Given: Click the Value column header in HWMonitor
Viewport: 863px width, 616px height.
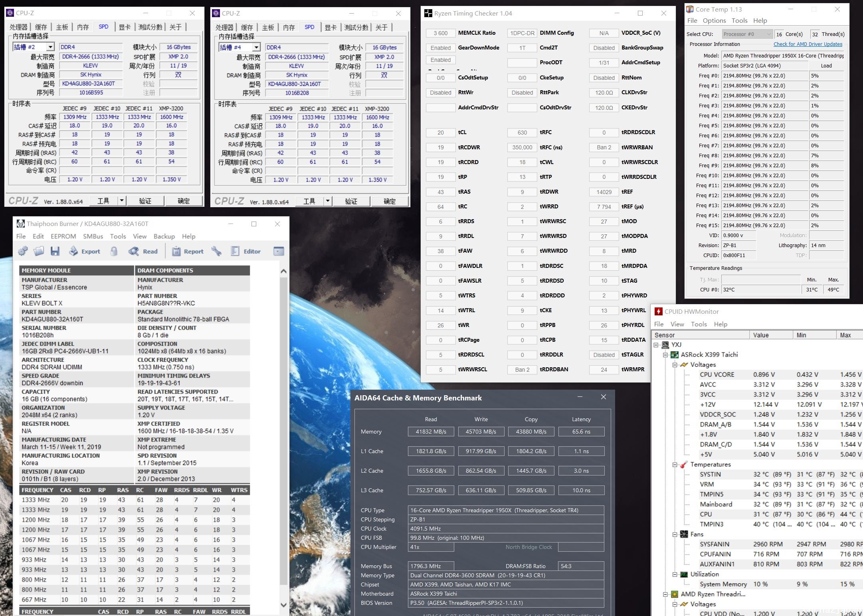Looking at the screenshot, I should tap(771, 335).
